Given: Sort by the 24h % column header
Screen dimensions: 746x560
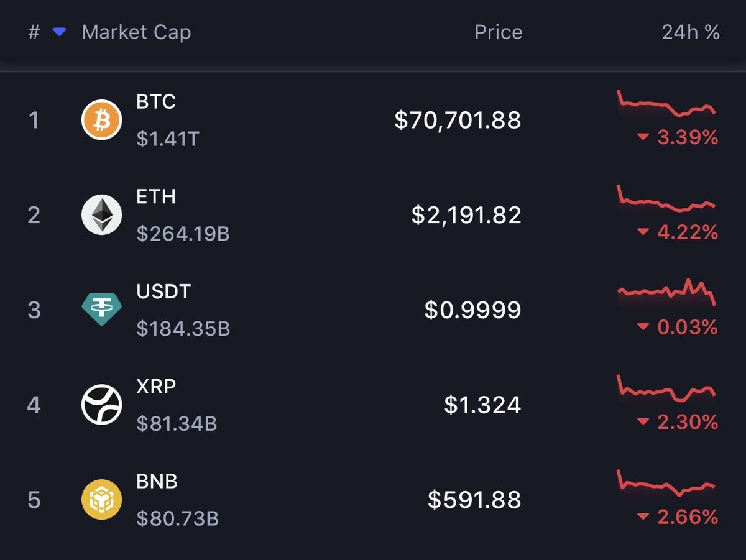Looking at the screenshot, I should point(690,32).
